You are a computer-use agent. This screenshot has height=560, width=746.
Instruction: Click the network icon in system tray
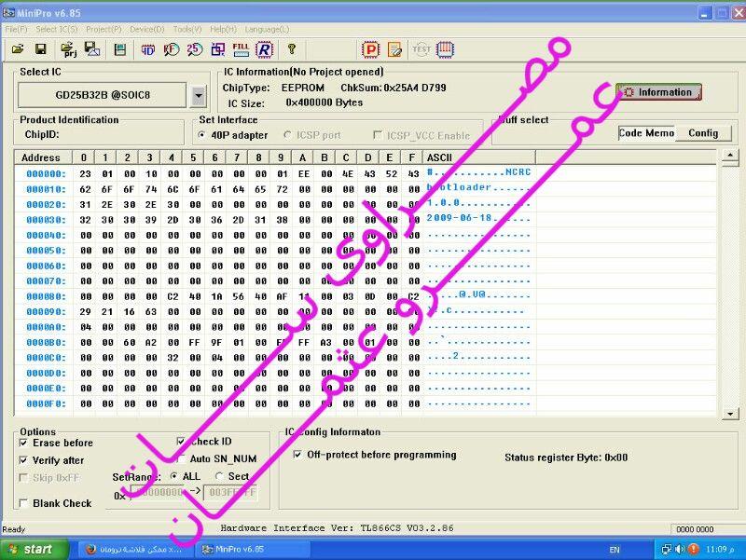click(666, 550)
